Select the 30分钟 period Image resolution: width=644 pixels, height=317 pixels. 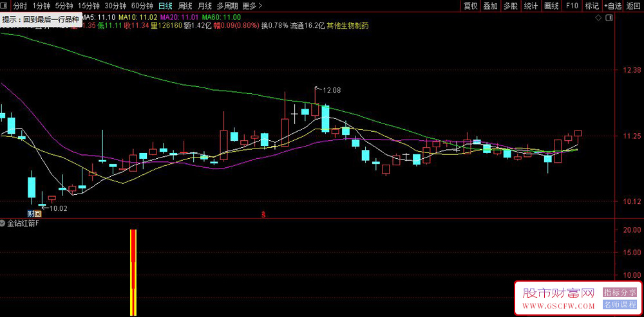click(115, 6)
